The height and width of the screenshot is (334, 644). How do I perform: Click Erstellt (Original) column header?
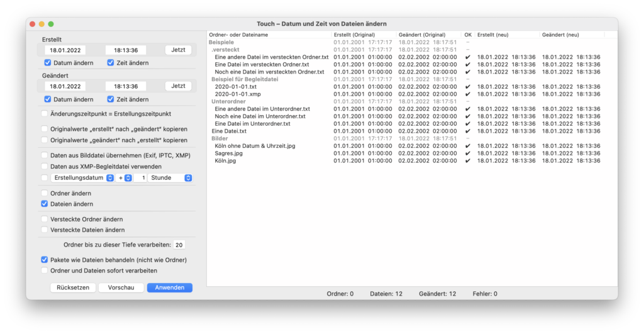pyautogui.click(x=364, y=35)
